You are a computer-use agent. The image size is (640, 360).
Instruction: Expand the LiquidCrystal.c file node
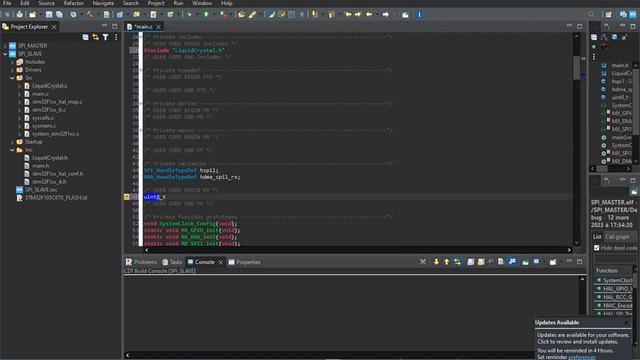19,86
